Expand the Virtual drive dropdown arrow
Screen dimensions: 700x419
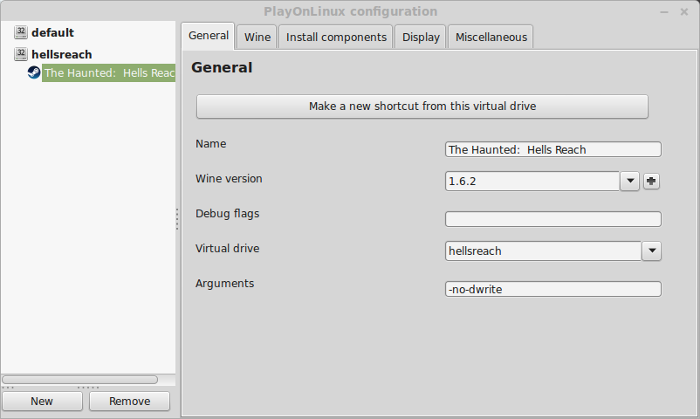[x=652, y=251]
